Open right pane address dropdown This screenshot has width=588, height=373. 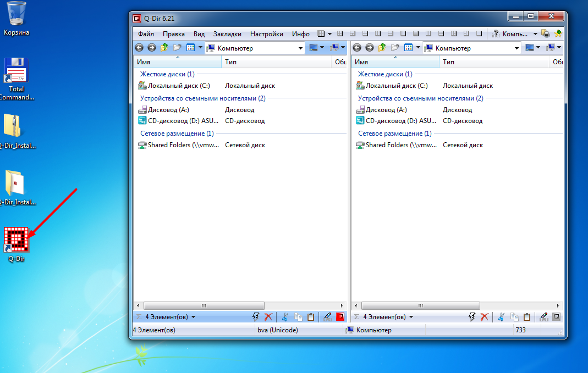(x=516, y=48)
